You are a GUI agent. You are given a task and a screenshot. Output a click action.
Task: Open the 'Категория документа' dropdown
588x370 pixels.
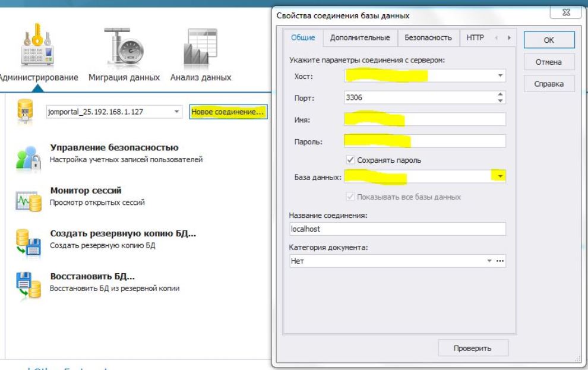point(489,261)
